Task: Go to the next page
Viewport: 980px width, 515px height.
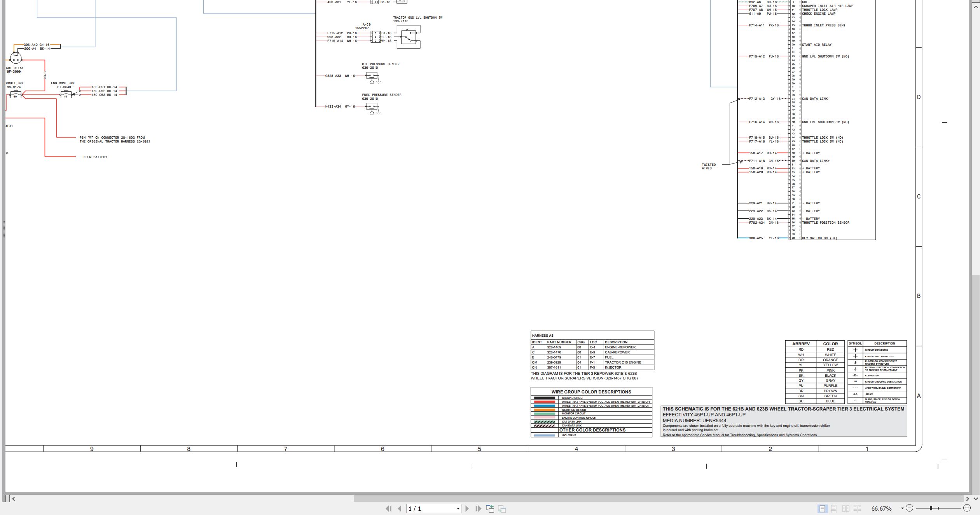Action: point(467,508)
